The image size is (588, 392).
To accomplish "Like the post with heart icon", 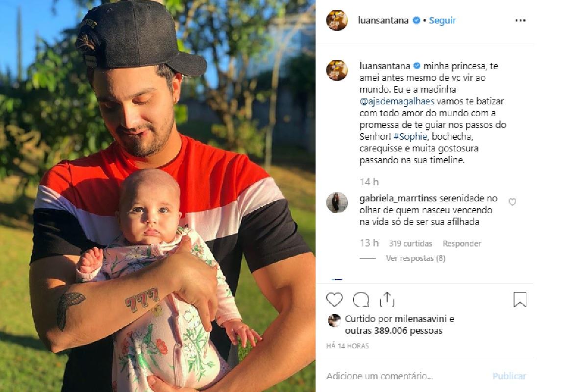I will point(335,299).
